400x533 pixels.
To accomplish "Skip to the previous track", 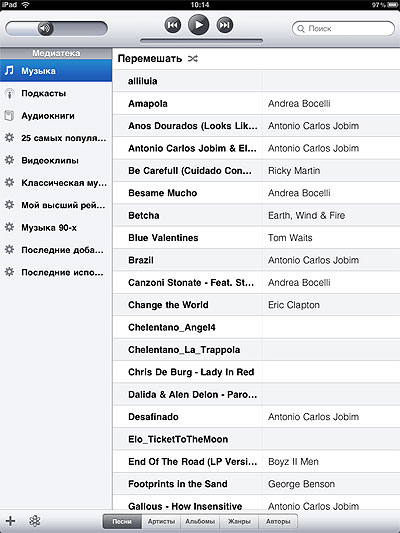I will click(173, 25).
